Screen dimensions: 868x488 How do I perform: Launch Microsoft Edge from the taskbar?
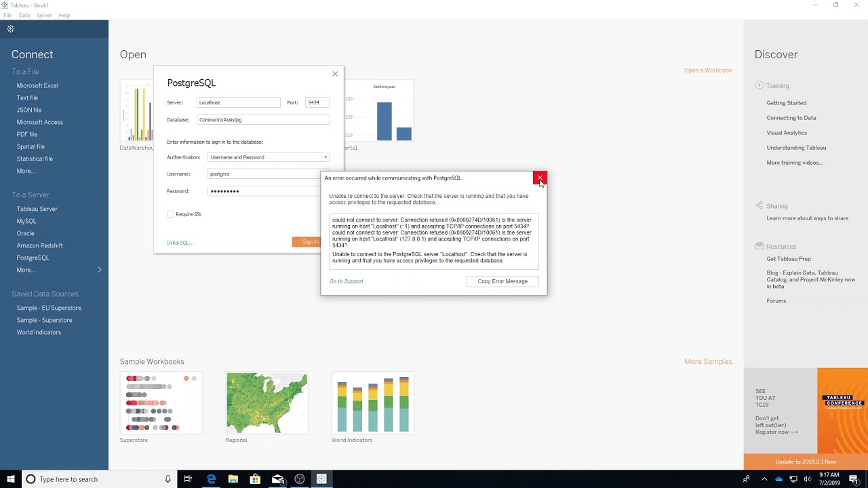211,479
